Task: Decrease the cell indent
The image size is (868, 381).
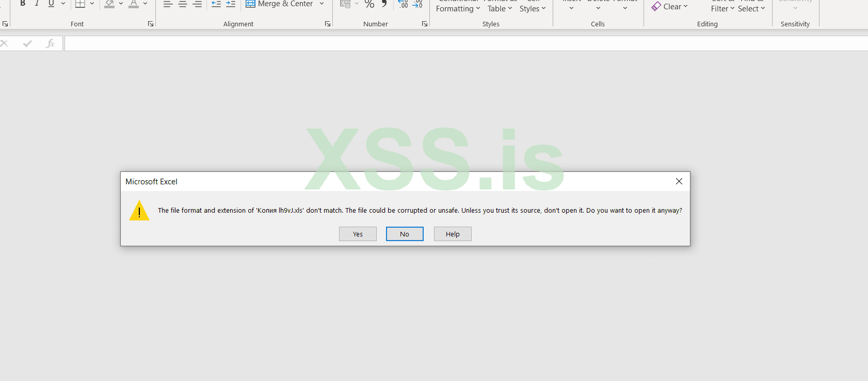Action: pyautogui.click(x=216, y=4)
